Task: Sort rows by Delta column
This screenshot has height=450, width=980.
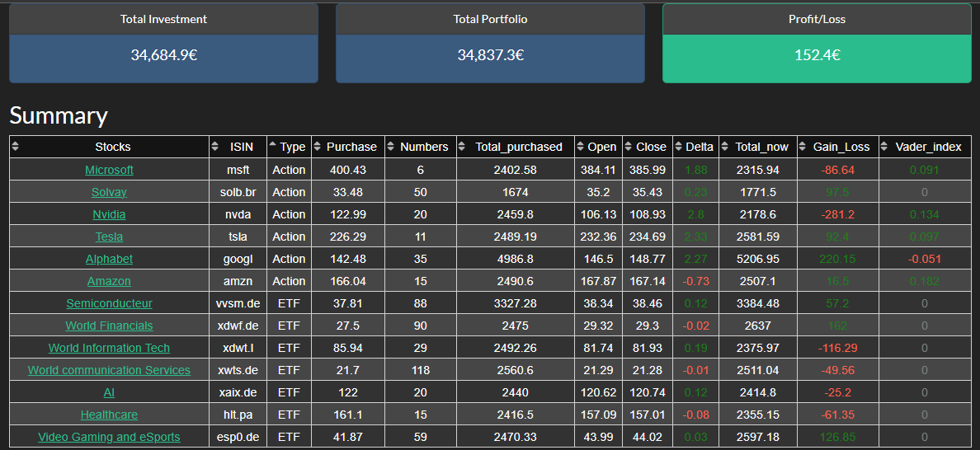Action: 678,147
